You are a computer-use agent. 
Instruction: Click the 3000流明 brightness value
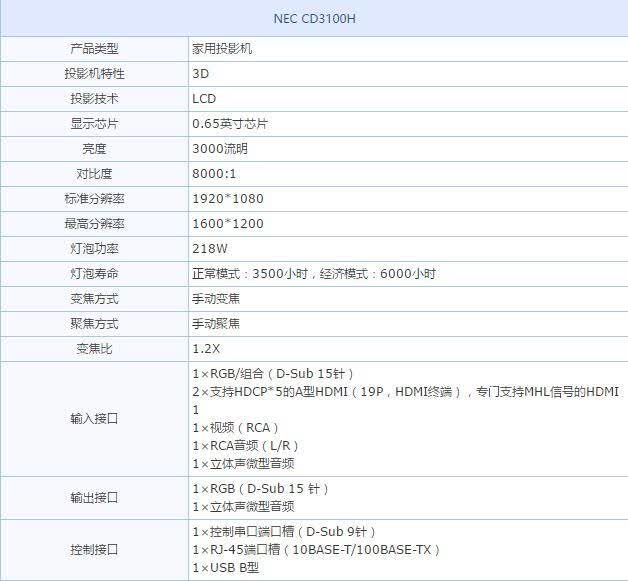point(220,149)
